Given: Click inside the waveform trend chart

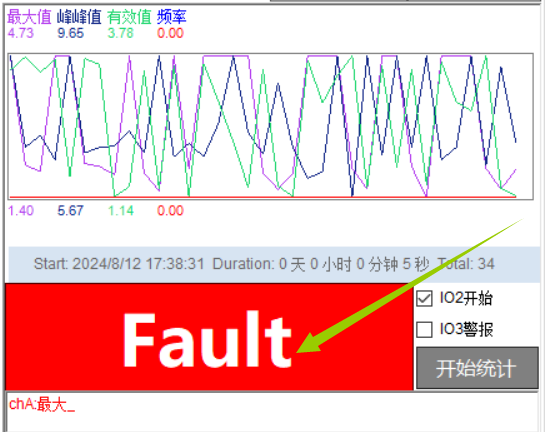Looking at the screenshot, I should [x=271, y=127].
